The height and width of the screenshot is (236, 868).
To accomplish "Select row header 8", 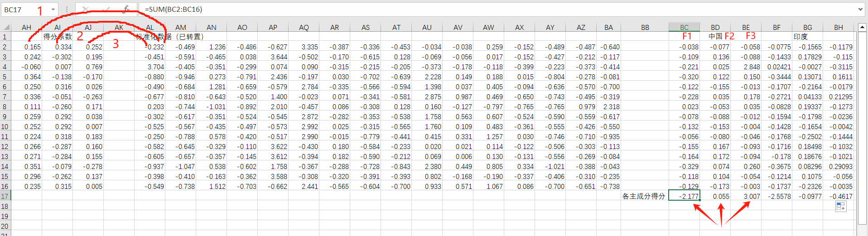I will (x=5, y=106).
